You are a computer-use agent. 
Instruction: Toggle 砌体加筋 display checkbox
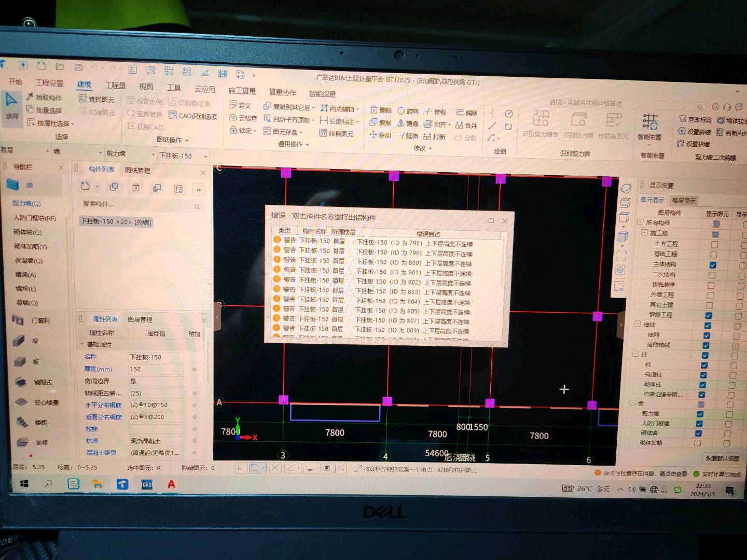tap(697, 443)
